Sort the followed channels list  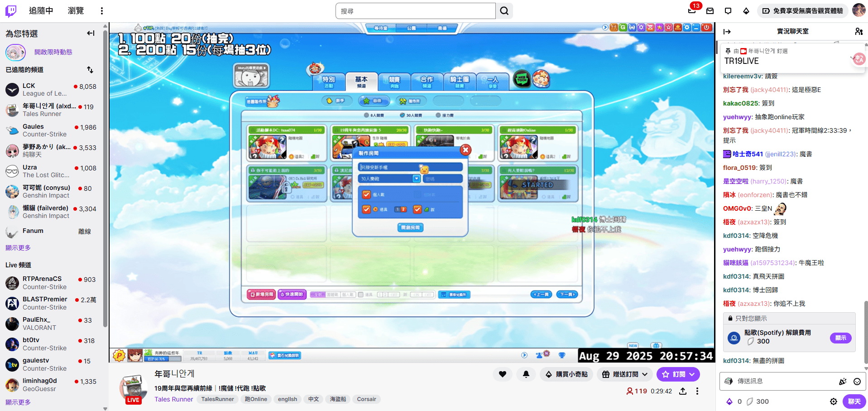coord(90,70)
